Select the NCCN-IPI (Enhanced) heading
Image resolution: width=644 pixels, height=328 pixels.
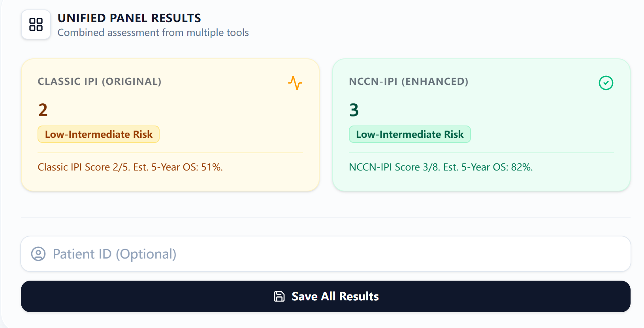(x=409, y=81)
